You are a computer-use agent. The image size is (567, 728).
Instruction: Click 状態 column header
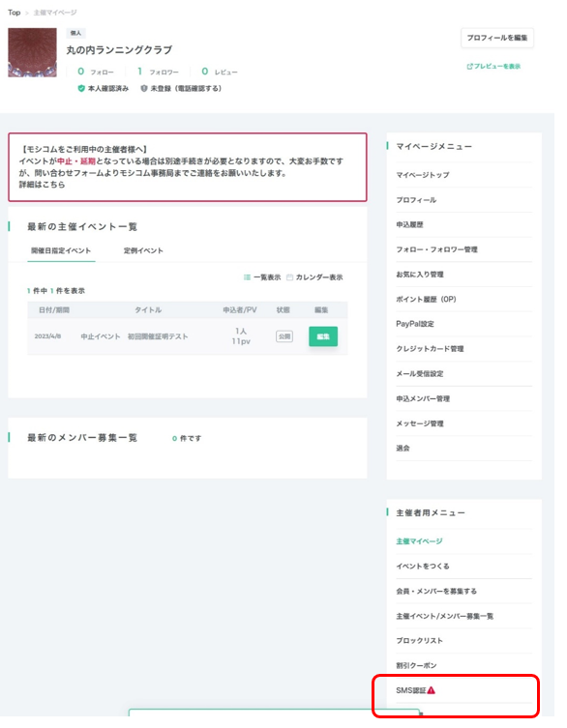point(283,310)
